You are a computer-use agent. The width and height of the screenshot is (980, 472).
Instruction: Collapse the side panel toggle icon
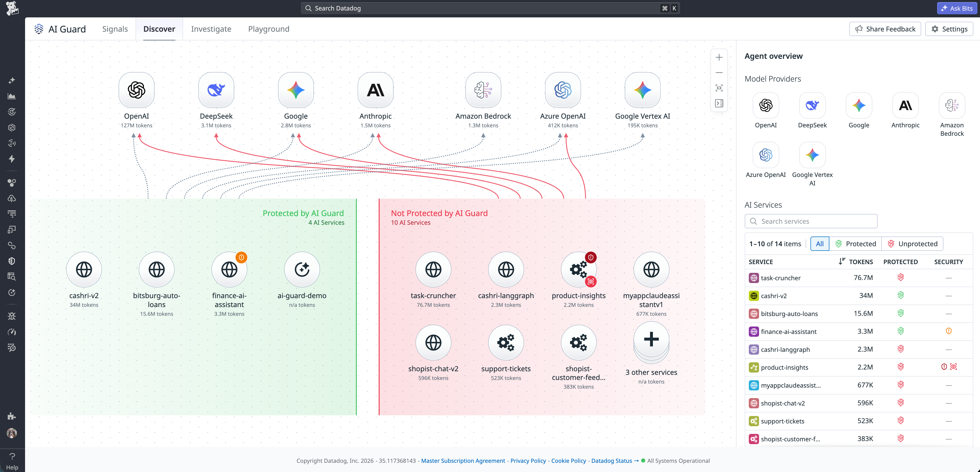pyautogui.click(x=719, y=103)
